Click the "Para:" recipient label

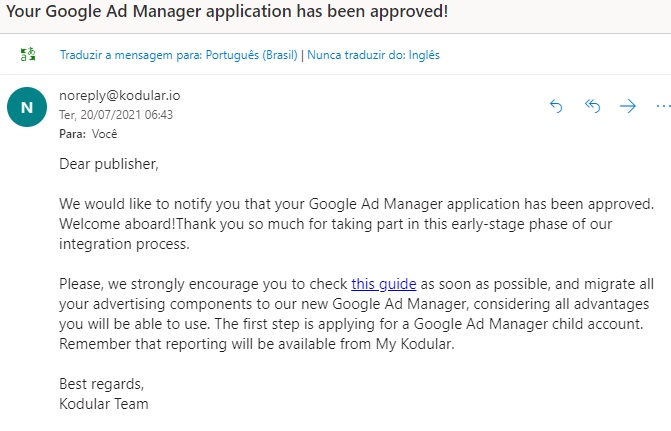pos(72,133)
